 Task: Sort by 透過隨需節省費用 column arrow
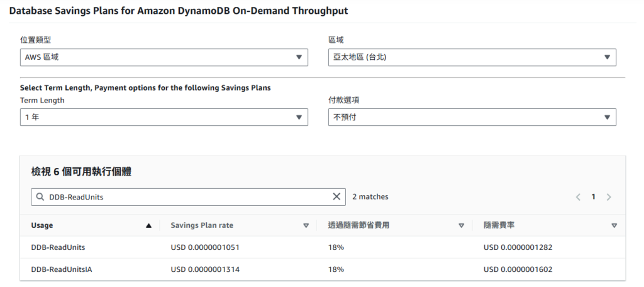tap(461, 225)
